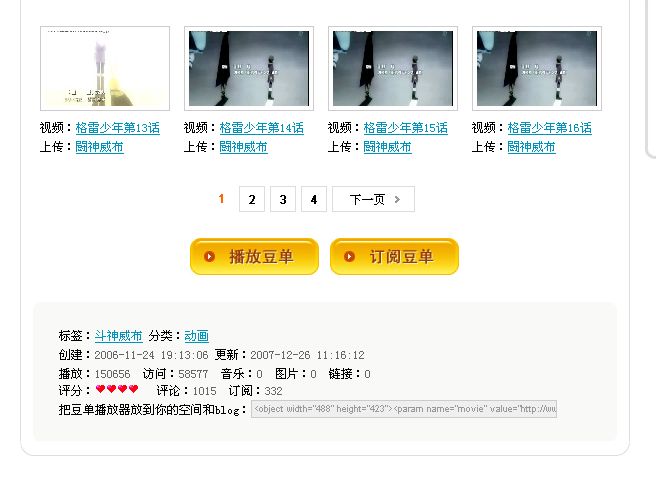Click the 下一页 next page button
The image size is (656, 492).
374,199
